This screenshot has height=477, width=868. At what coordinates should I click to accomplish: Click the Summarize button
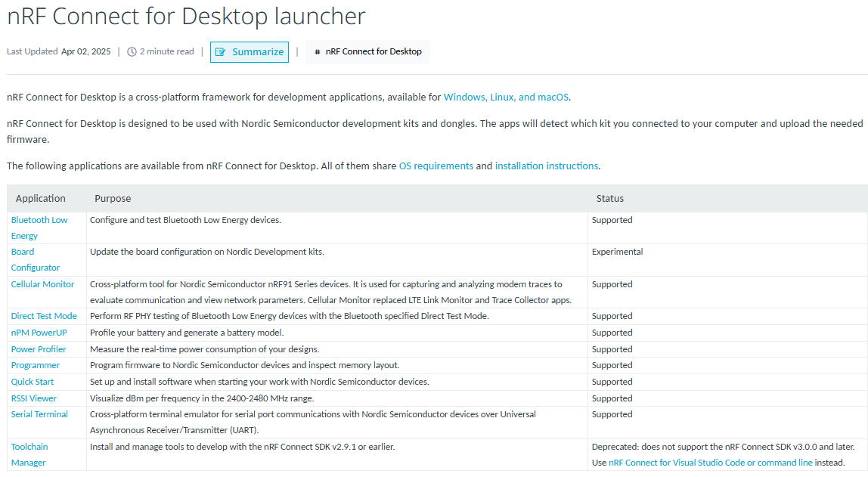(x=249, y=52)
